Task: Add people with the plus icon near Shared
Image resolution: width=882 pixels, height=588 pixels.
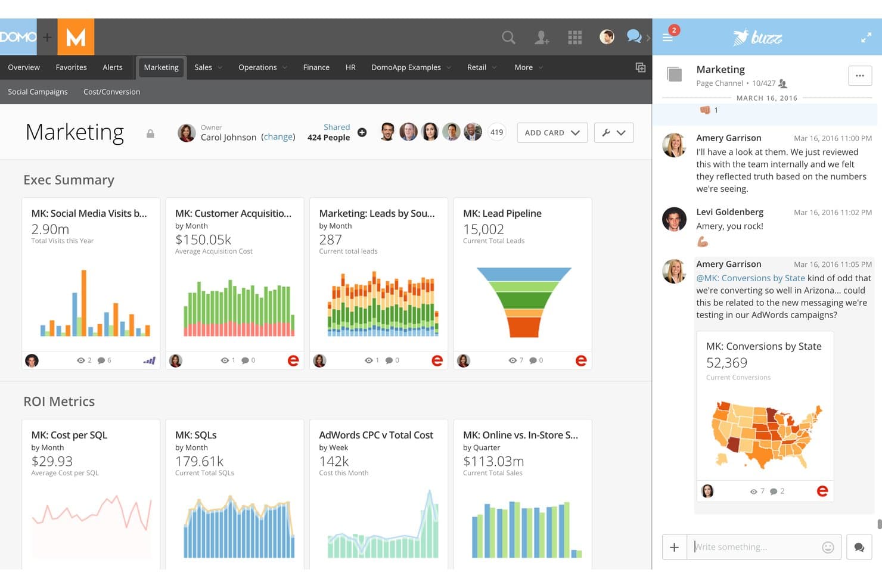Action: point(362,132)
